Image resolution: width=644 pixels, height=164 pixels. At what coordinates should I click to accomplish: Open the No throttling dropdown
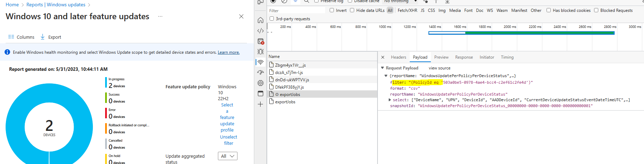tap(401, 1)
